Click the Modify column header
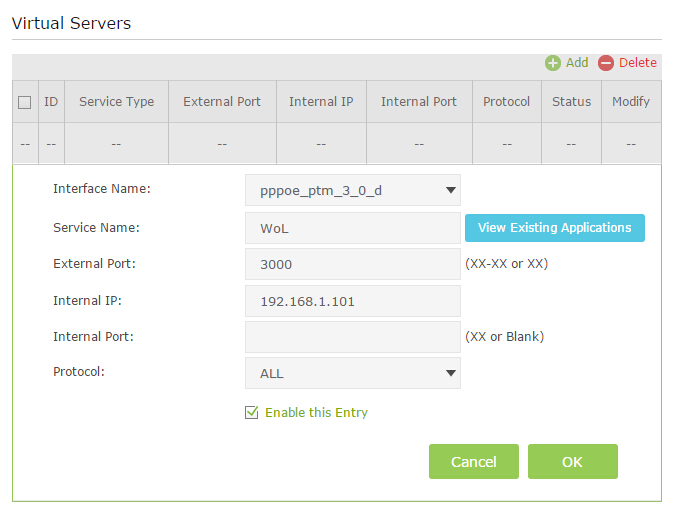Image resolution: width=677 pixels, height=517 pixels. [631, 101]
